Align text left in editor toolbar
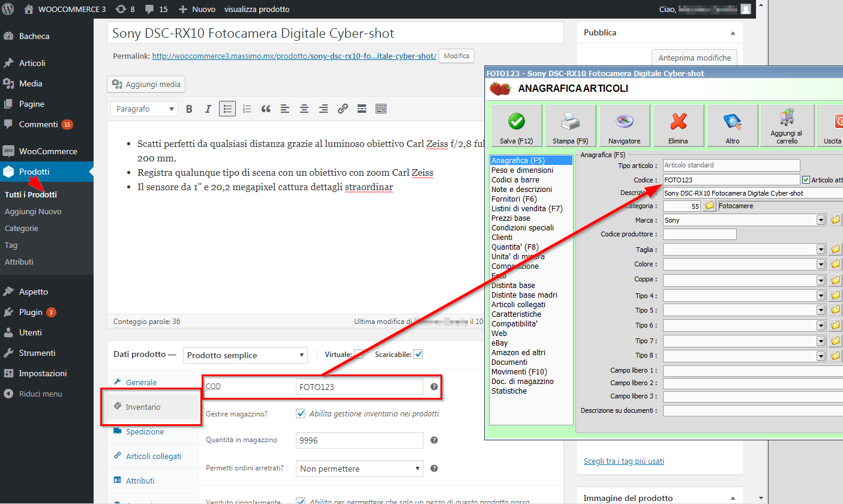This screenshot has width=843, height=504. point(285,109)
